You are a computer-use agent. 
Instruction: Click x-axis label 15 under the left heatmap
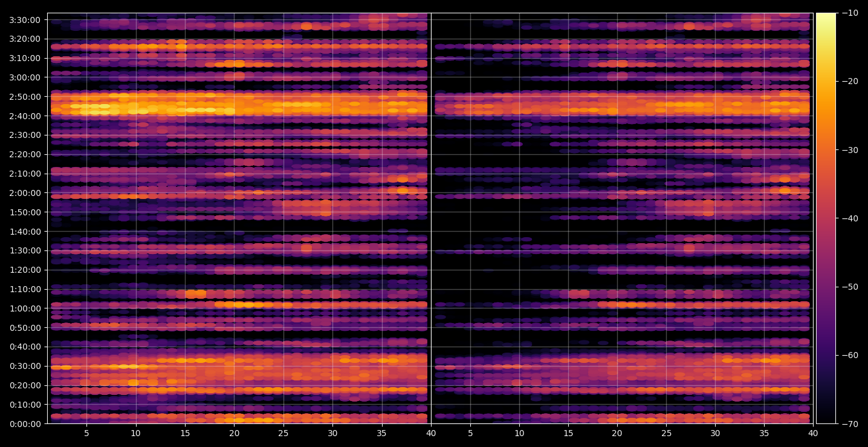pos(185,434)
